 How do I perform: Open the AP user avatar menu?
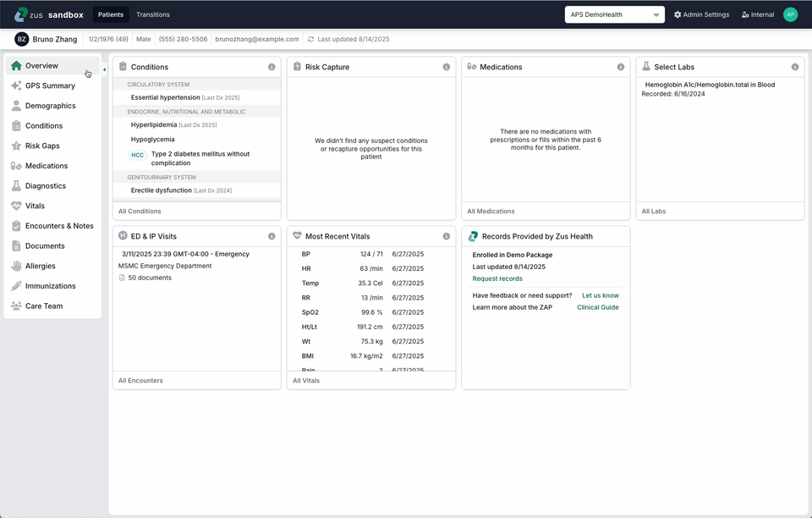[x=790, y=14]
